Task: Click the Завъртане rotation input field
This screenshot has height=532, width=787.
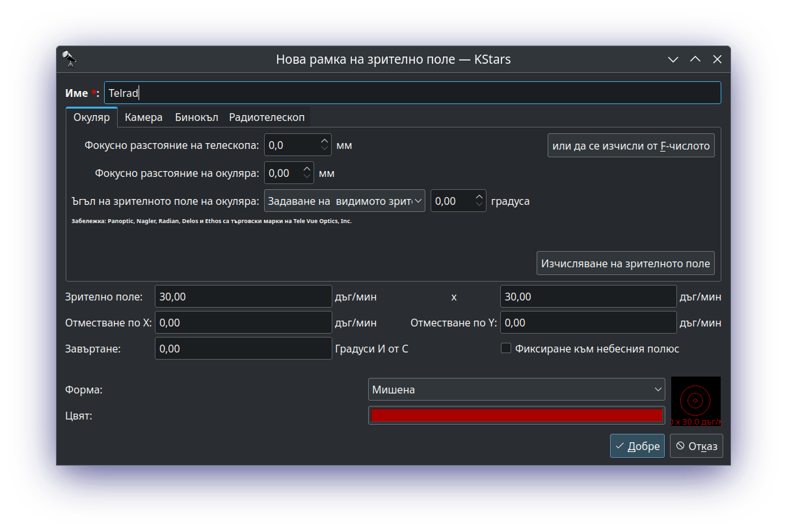Action: point(243,349)
